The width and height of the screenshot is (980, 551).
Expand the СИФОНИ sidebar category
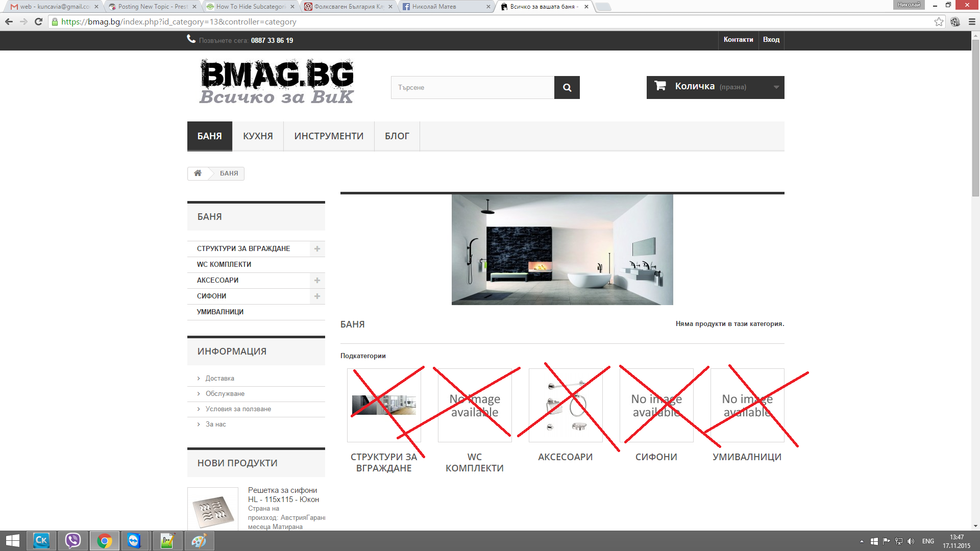click(317, 296)
